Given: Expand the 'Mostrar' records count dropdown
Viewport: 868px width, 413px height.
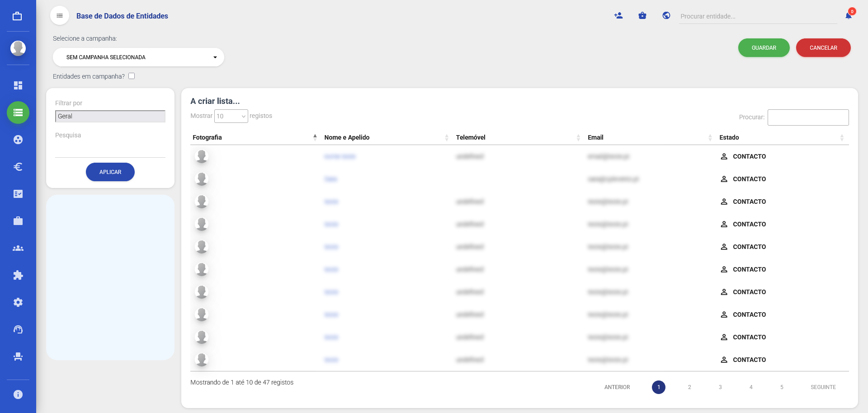Looking at the screenshot, I should (231, 116).
